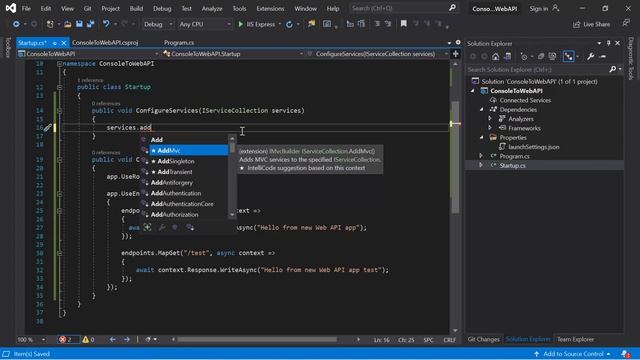Screen dimensions: 640x360
Task: Toggle the extension methods filter in IntelliSense footer
Action: [x=190, y=228]
